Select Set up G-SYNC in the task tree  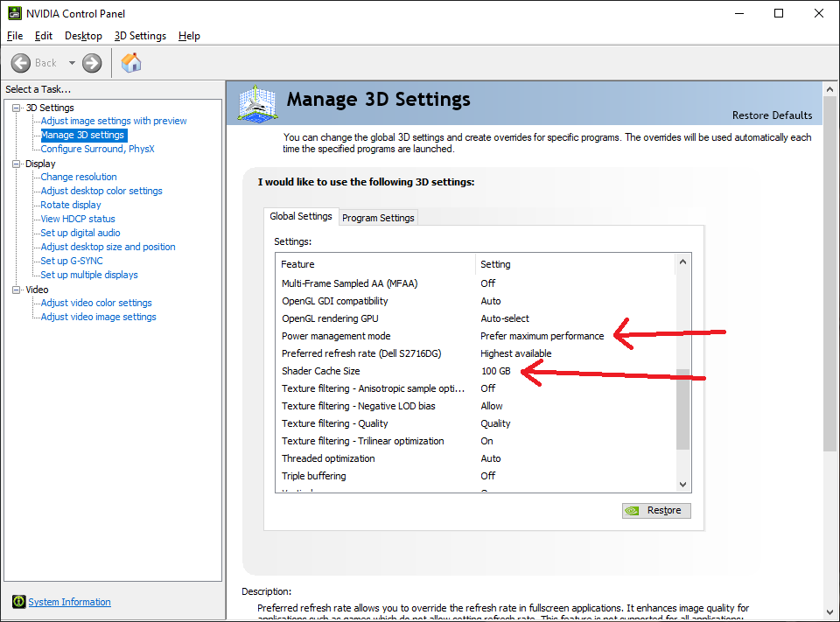pyautogui.click(x=72, y=261)
